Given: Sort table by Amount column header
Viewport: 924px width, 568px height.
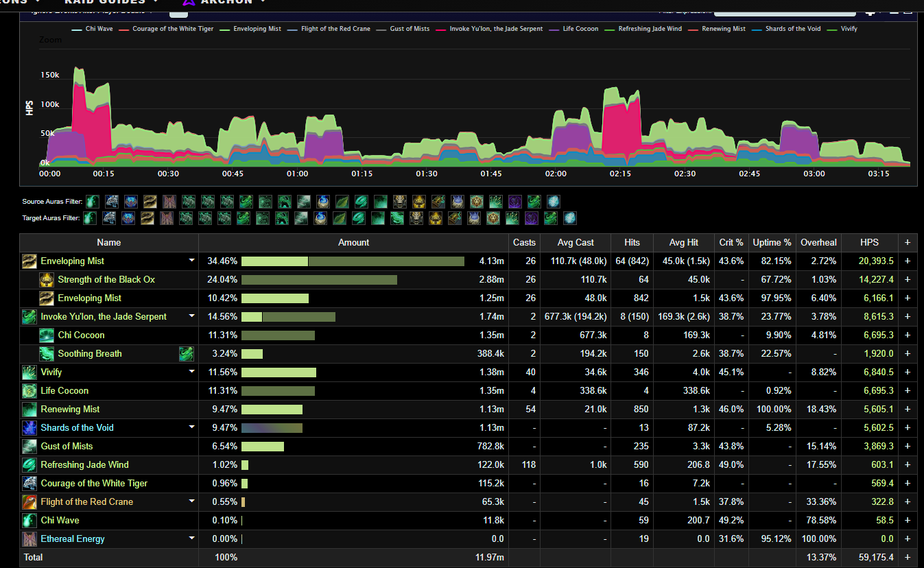Looking at the screenshot, I should [353, 242].
